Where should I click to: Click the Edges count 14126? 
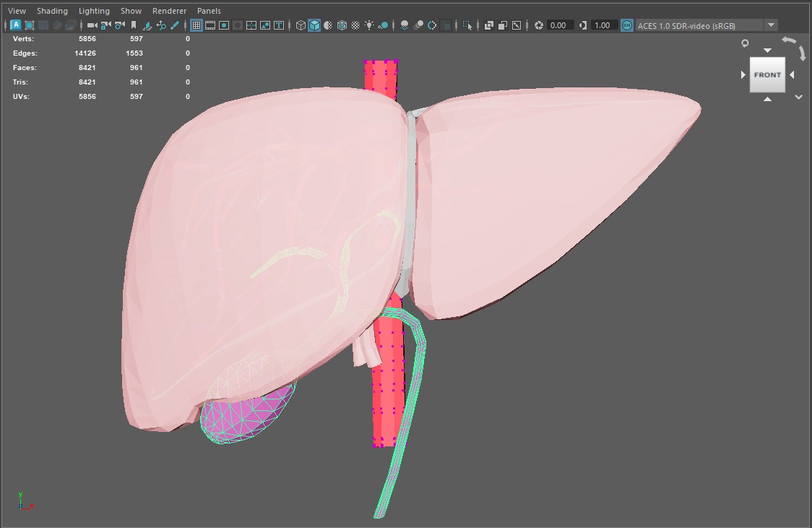tap(85, 53)
